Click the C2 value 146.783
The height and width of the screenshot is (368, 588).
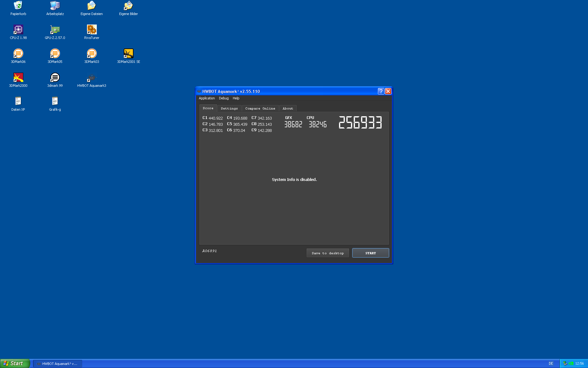[216, 124]
